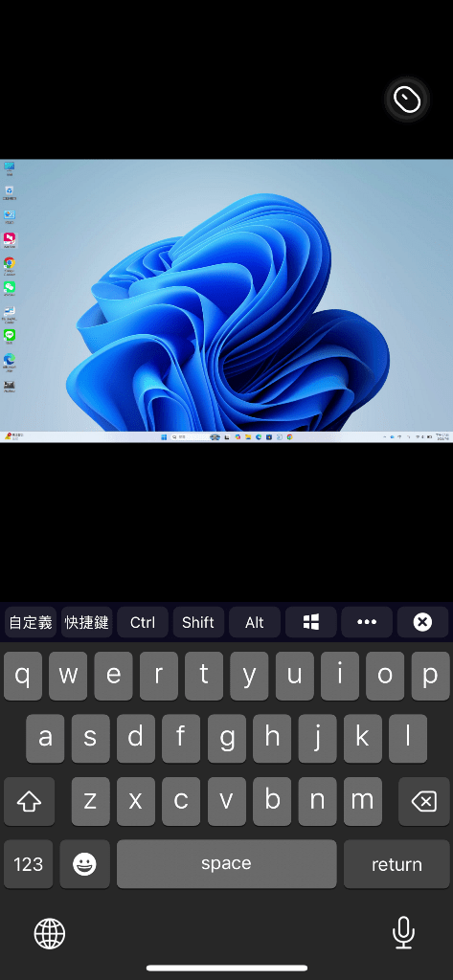Switch keyboard language with globe icon

click(x=50, y=933)
